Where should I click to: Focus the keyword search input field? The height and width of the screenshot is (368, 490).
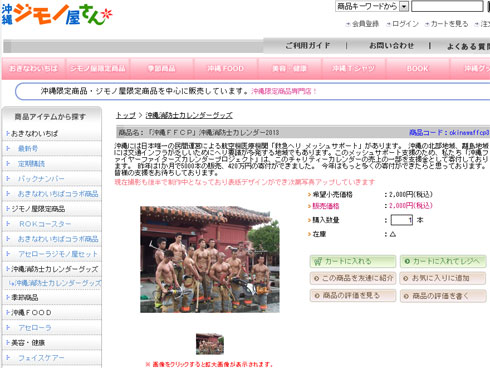pyautogui.click(x=447, y=6)
